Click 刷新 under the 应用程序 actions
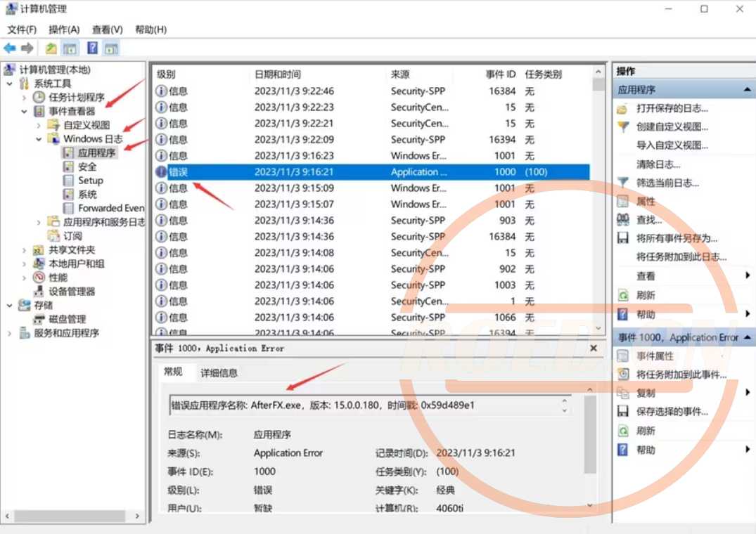The image size is (756, 534). tap(646, 295)
